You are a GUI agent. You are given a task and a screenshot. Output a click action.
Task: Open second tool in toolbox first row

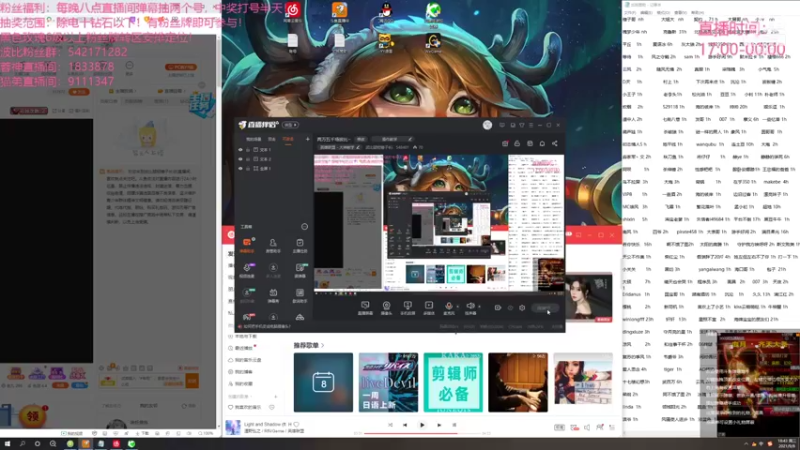click(x=273, y=245)
